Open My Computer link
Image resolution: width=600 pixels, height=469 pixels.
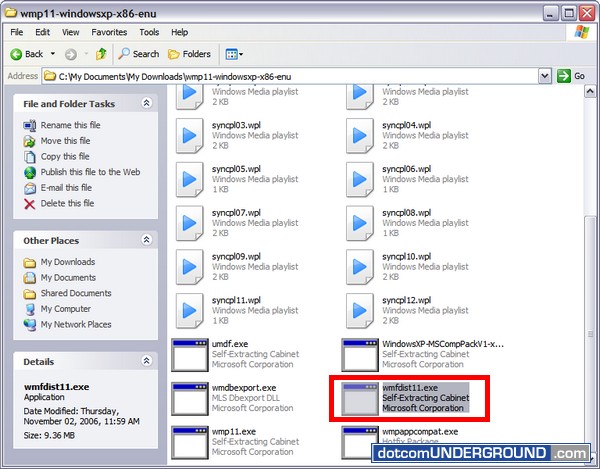click(x=65, y=309)
